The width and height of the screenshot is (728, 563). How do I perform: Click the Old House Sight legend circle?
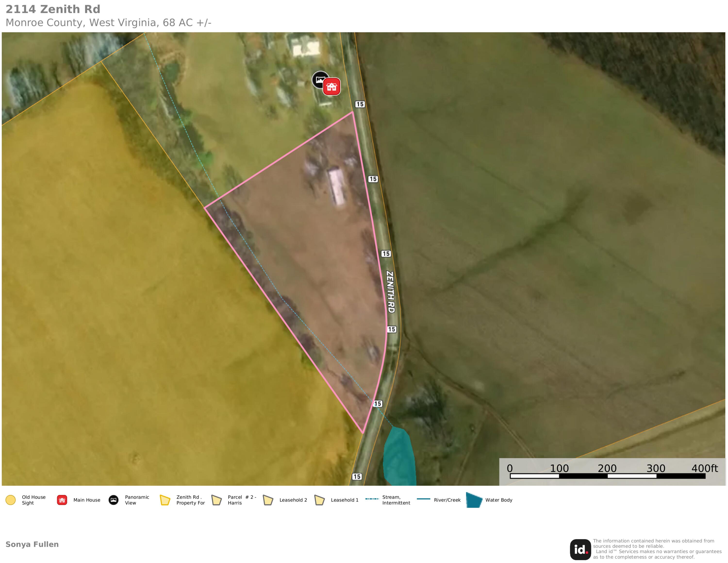tap(11, 500)
